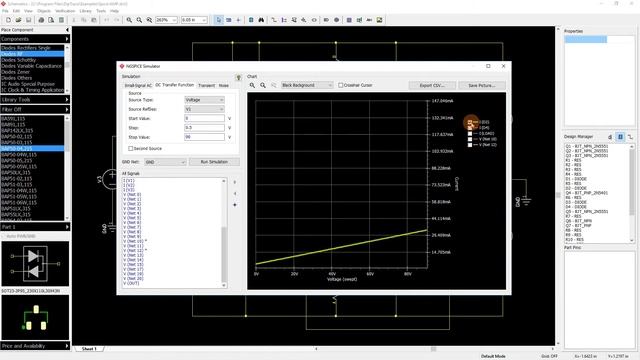Enable the Second Source checkbox
Screen dimensions: 640x360
pos(131,149)
